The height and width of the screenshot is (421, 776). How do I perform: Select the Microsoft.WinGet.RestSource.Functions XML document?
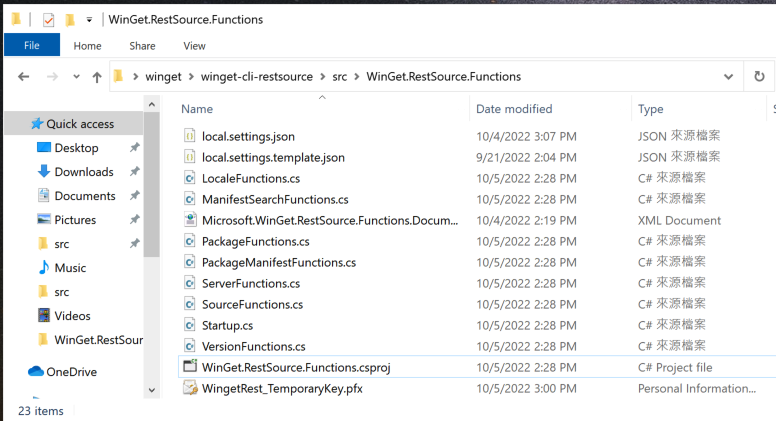coord(330,220)
